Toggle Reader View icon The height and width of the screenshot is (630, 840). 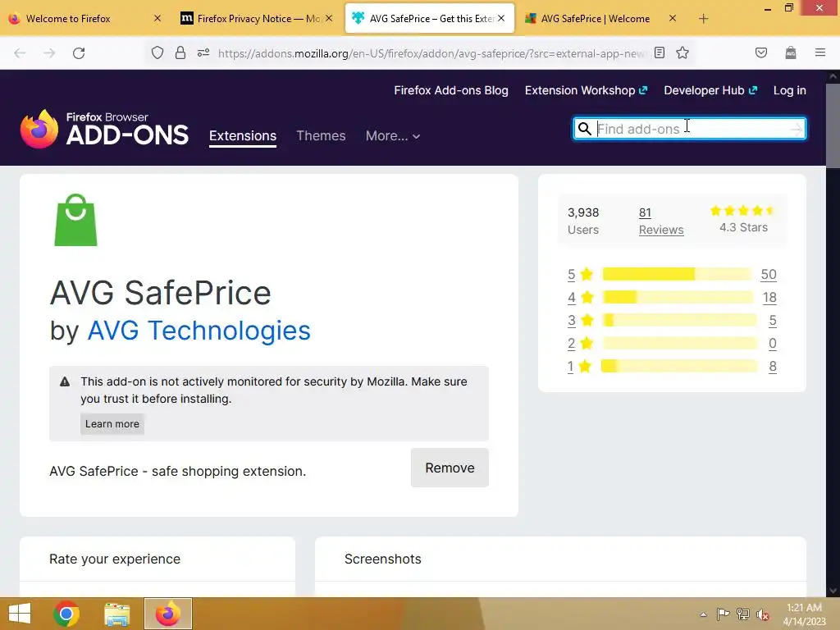pyautogui.click(x=660, y=53)
